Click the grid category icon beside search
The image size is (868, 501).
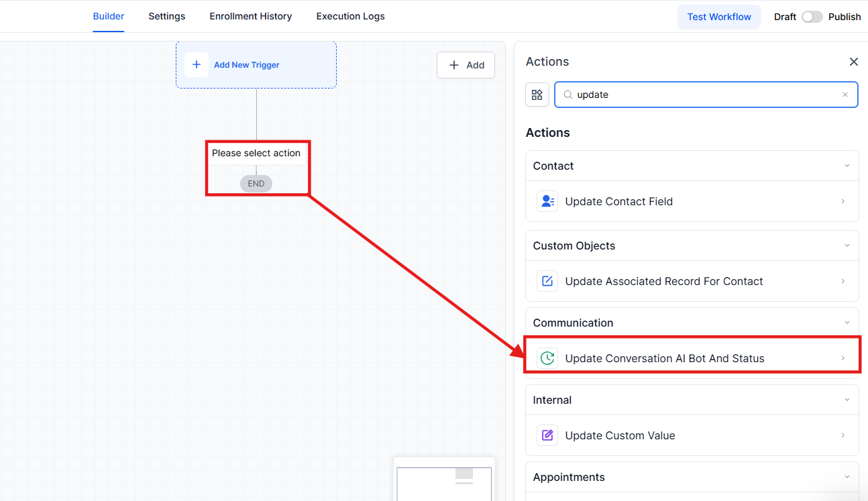click(x=537, y=95)
